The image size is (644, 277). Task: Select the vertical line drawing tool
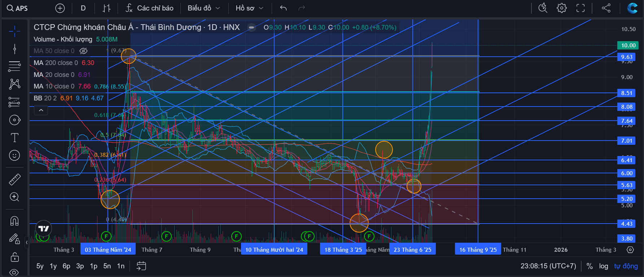[x=14, y=49]
